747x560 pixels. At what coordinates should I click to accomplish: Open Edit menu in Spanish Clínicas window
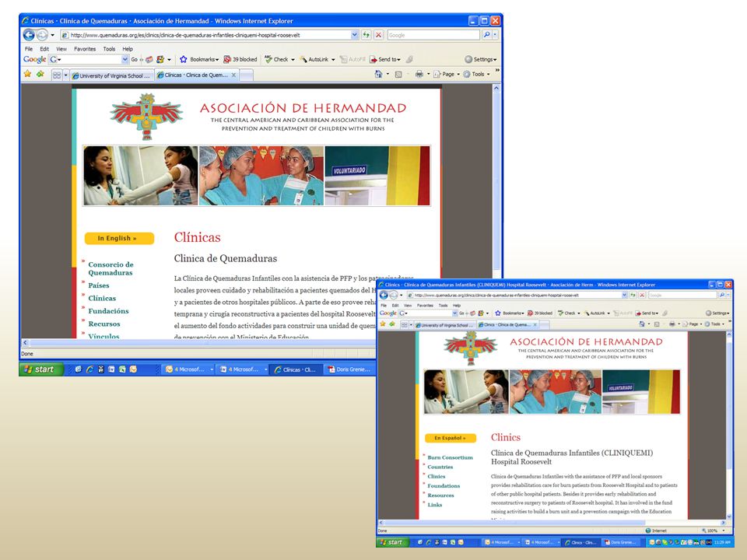(x=44, y=48)
